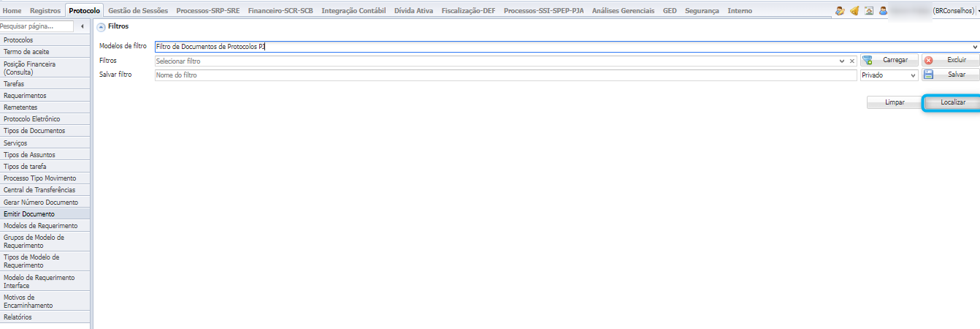Switch to Processos-SSI-SPEP-PJA tab
The image size is (980, 329).
point(544,11)
